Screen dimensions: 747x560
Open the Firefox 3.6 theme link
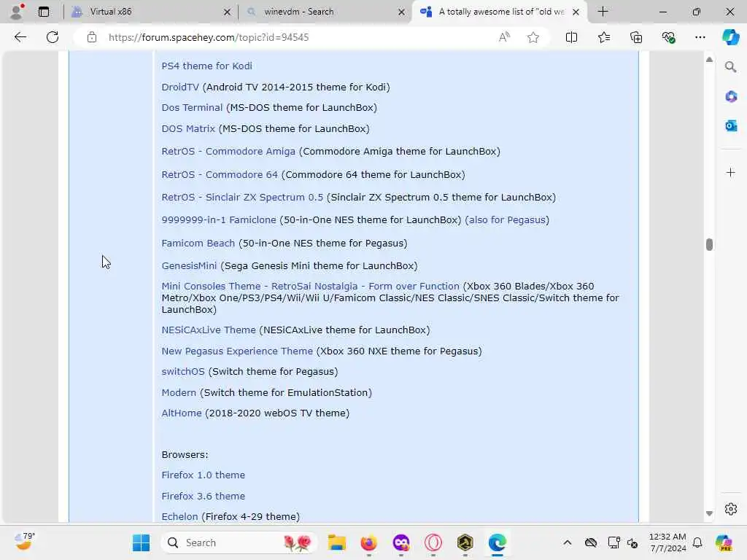click(x=203, y=495)
